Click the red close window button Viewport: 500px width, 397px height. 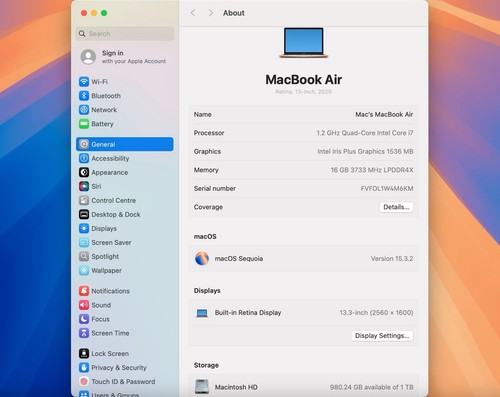click(84, 13)
